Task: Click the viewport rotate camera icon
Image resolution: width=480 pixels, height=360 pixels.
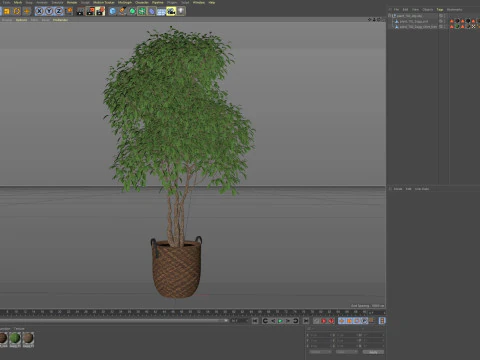Action: 379,20
